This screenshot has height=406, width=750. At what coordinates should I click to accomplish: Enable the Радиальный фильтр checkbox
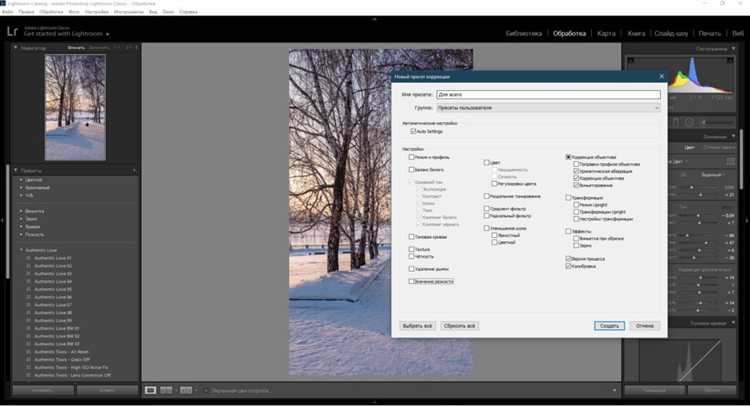pyautogui.click(x=486, y=216)
